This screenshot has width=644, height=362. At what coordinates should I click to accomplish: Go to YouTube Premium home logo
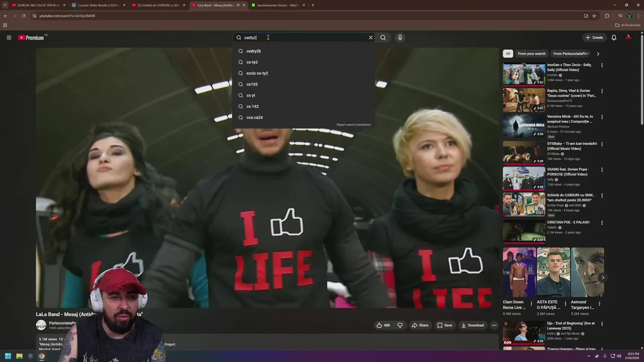[x=31, y=38]
